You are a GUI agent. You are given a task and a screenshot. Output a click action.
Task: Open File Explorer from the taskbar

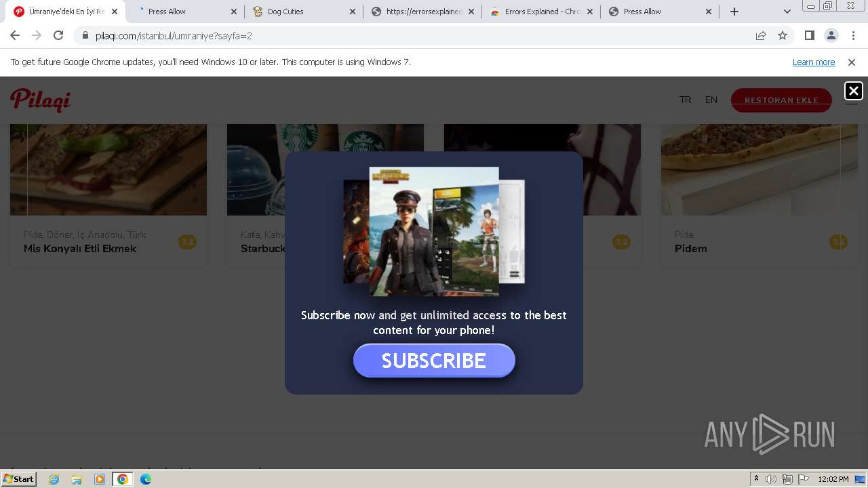pos(77,479)
